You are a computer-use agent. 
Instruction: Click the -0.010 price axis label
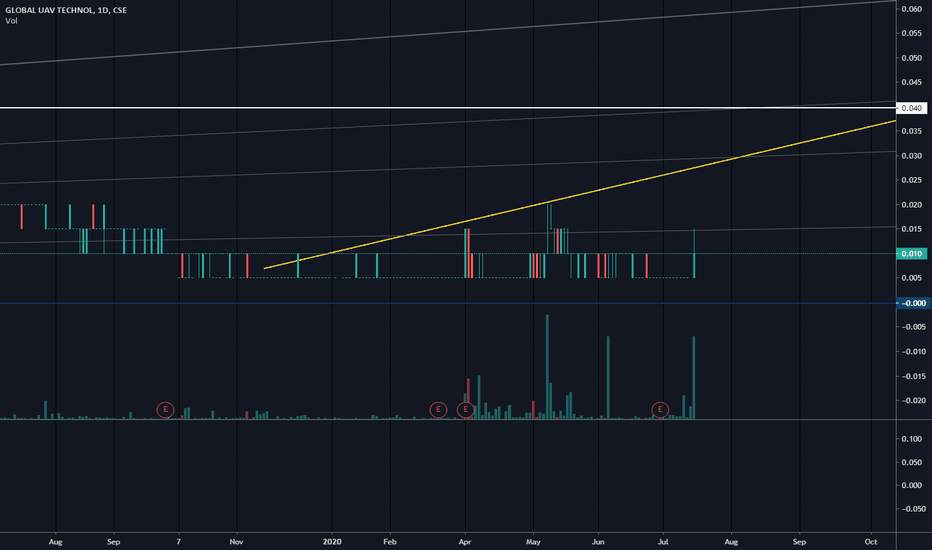(x=913, y=351)
